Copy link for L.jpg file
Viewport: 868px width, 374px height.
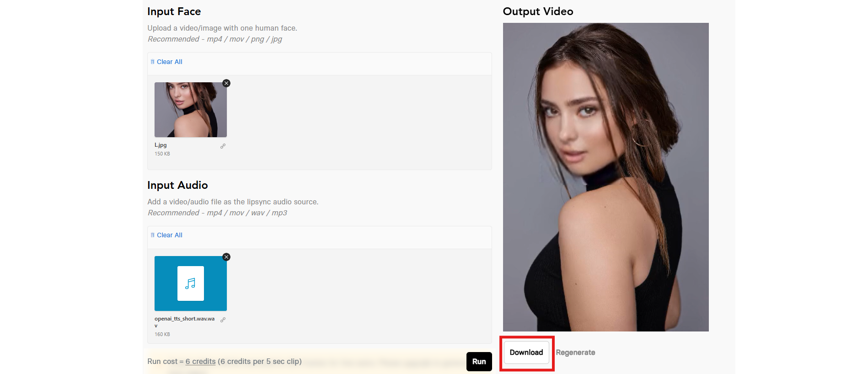click(223, 146)
